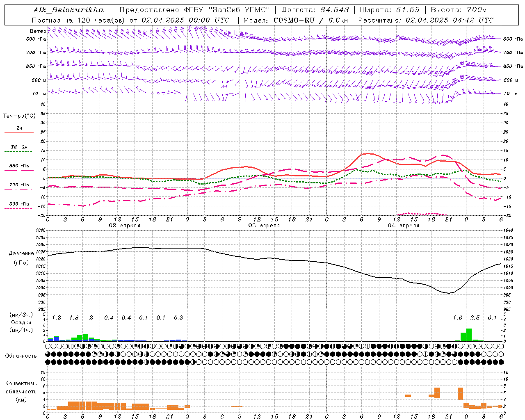Click the "03 апреля" date label

coord(264,226)
